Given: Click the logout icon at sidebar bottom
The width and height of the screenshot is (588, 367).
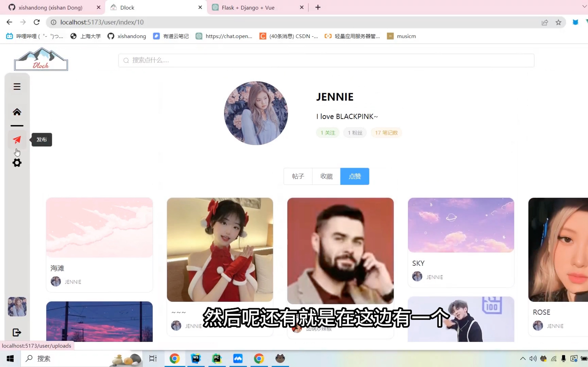Looking at the screenshot, I should tap(17, 333).
